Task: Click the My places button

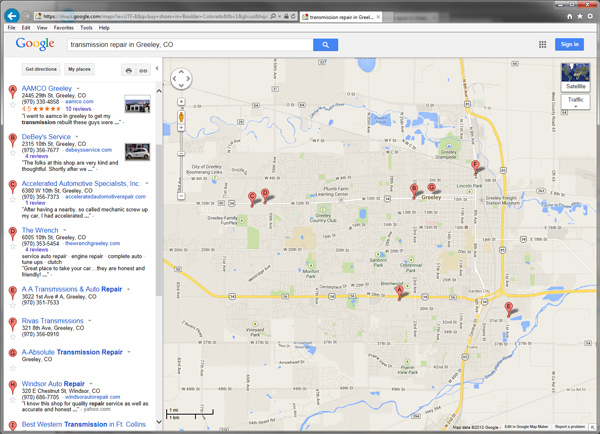Action: pyautogui.click(x=79, y=69)
